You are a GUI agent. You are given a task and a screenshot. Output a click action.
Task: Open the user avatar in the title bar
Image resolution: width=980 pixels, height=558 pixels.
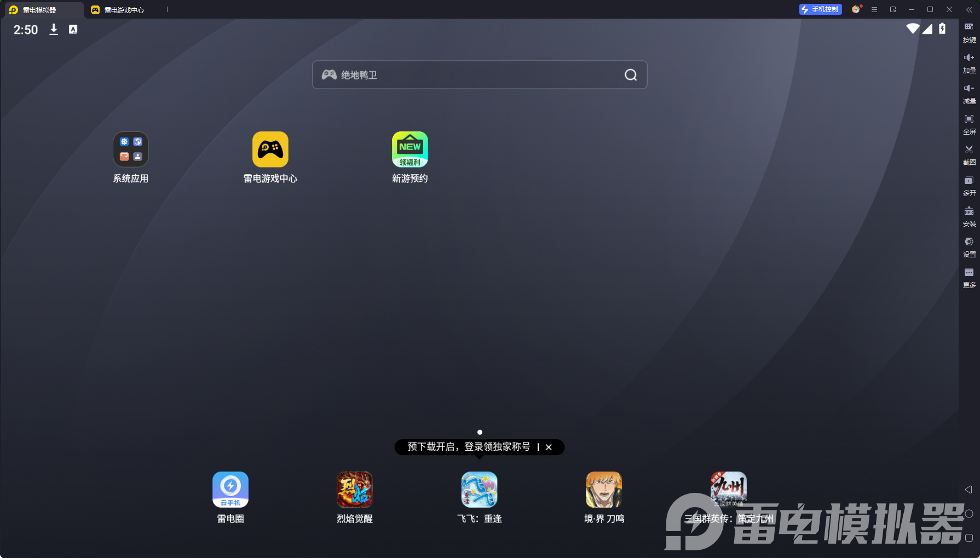click(x=856, y=9)
